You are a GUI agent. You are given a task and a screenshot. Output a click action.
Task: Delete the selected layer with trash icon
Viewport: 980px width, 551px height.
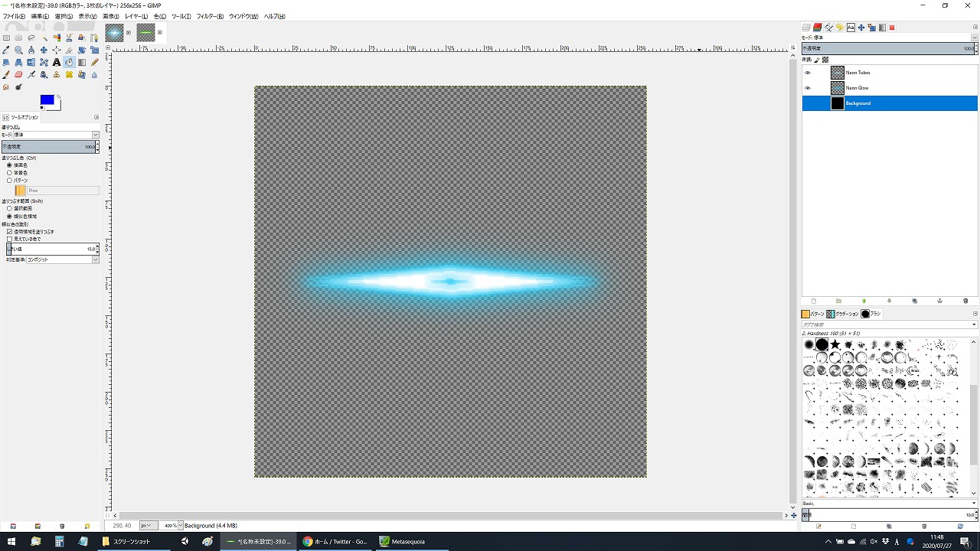click(x=965, y=301)
